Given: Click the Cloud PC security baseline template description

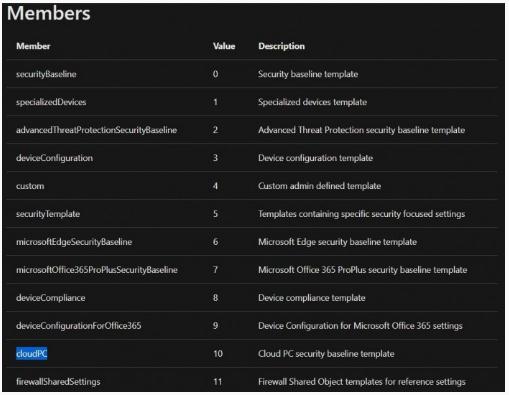Looking at the screenshot, I should point(326,354).
